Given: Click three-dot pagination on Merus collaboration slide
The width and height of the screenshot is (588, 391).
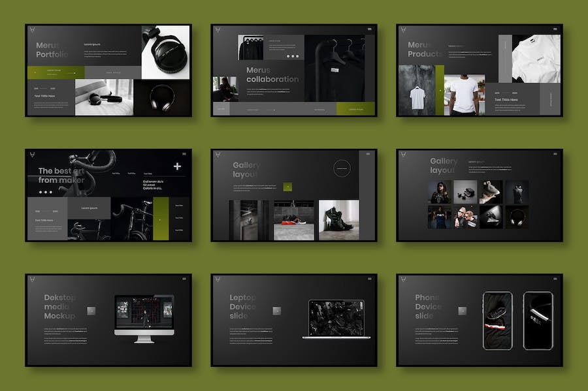Looking at the screenshot, I should [292, 56].
